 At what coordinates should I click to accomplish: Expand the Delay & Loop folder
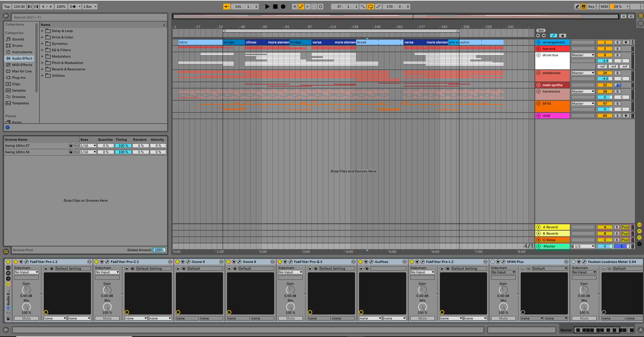pos(43,31)
